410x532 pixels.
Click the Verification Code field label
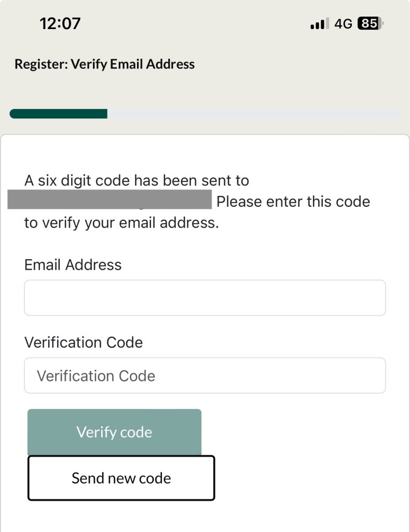pos(83,342)
